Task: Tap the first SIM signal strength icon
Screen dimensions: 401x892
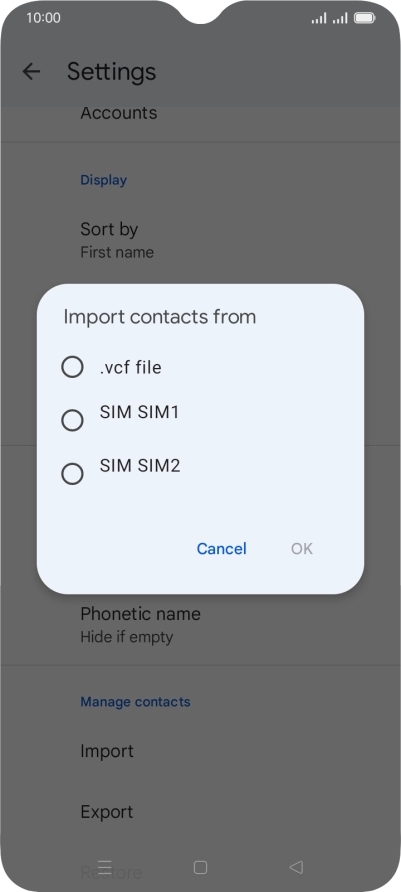Action: (319, 19)
